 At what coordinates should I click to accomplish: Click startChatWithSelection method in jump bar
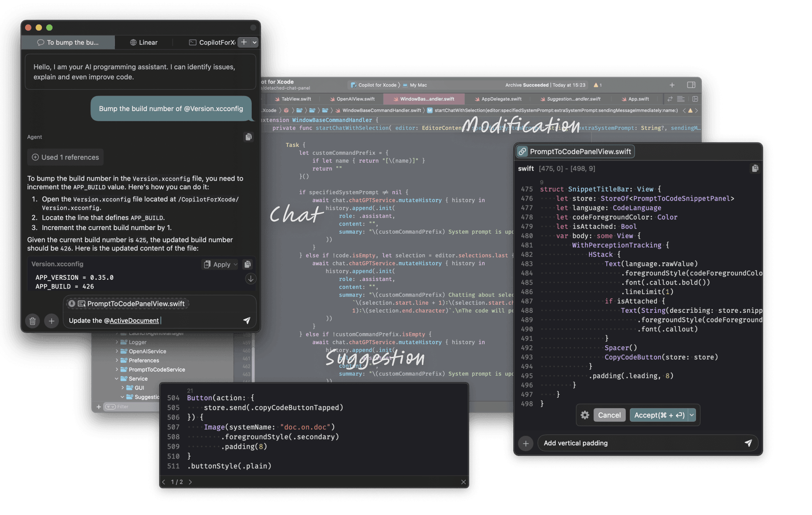(552, 110)
